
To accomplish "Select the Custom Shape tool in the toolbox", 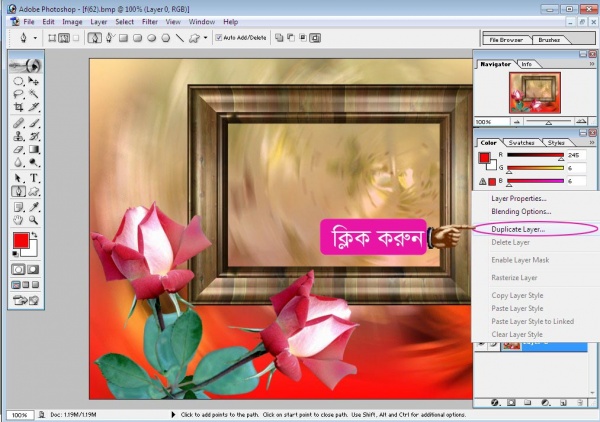I will click(34, 191).
